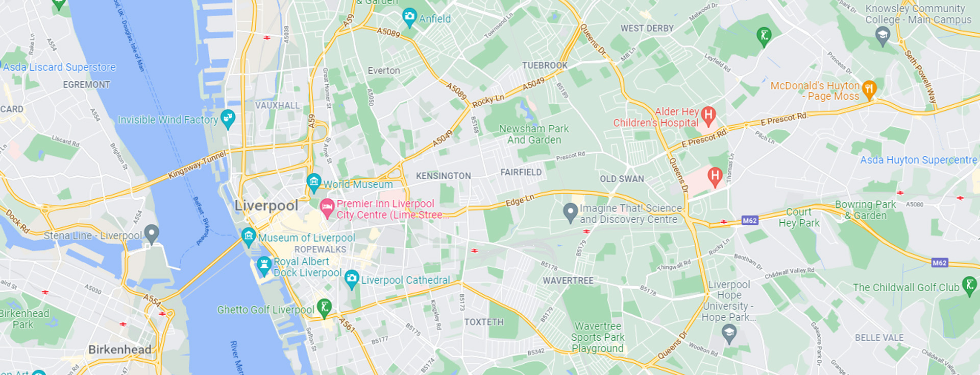Click the Imagine That Science Centre pin
Viewport: 980px width, 375px height.
click(570, 213)
